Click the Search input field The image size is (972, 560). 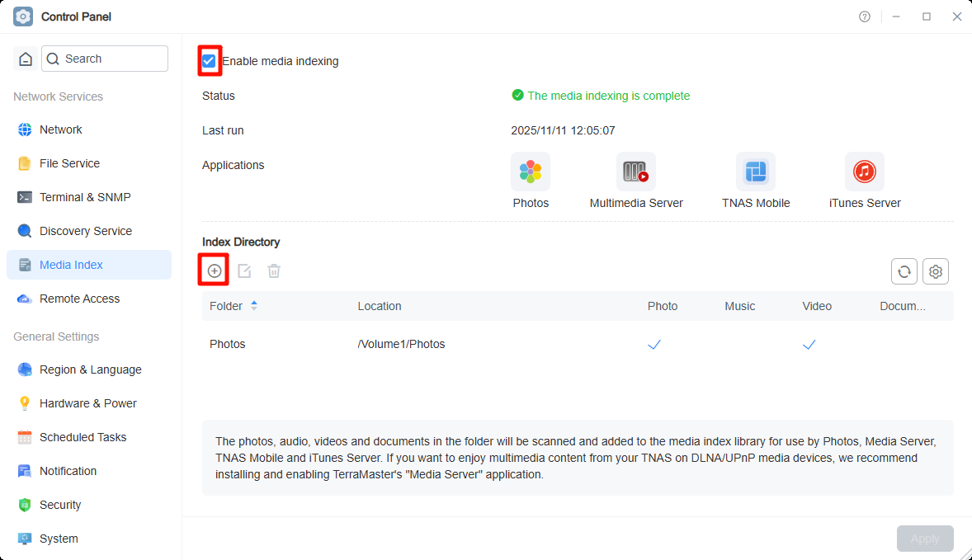click(104, 59)
